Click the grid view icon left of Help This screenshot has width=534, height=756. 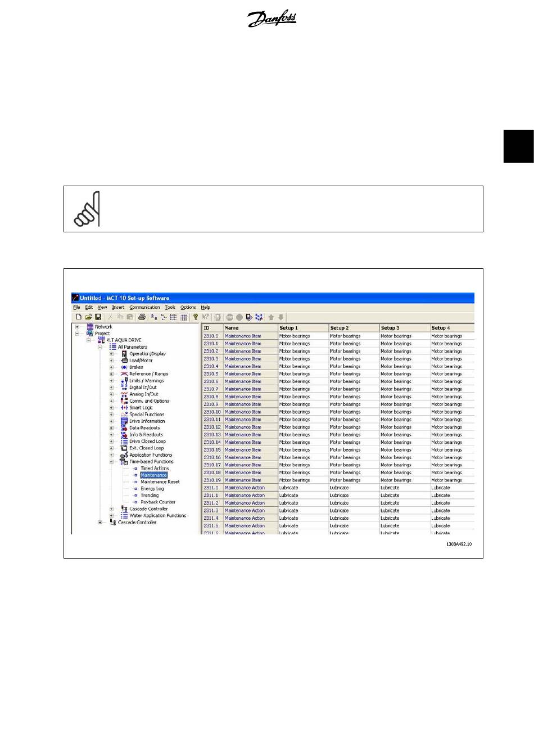184,317
